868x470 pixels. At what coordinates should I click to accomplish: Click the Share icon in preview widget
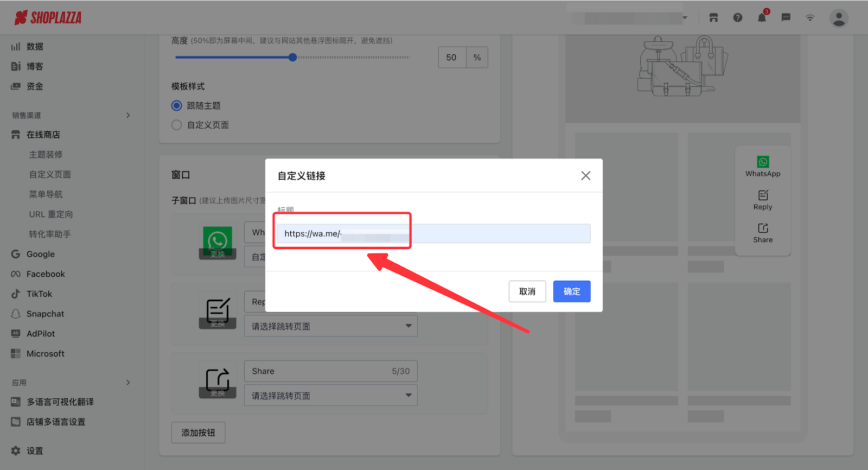tap(763, 228)
